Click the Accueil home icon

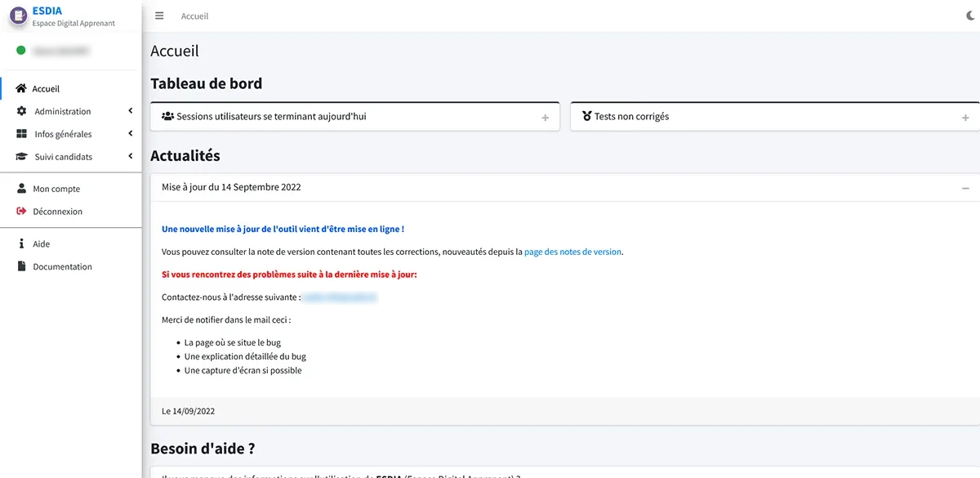pyautogui.click(x=21, y=88)
